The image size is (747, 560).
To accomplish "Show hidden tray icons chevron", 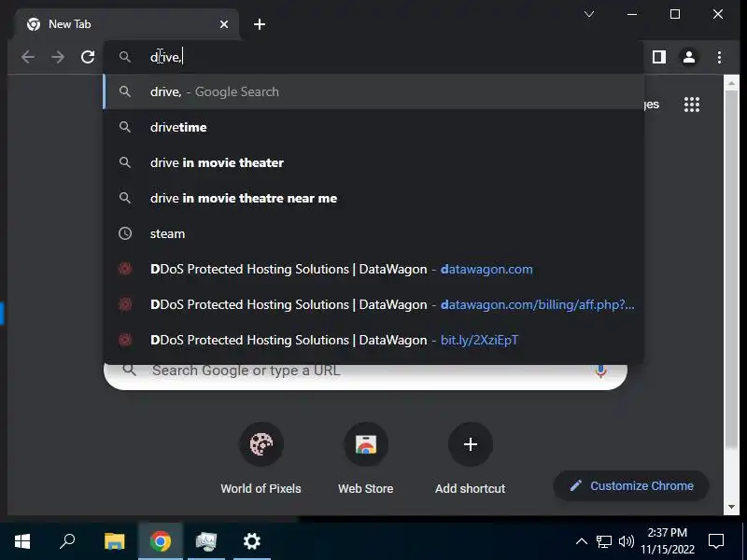I will click(x=582, y=541).
